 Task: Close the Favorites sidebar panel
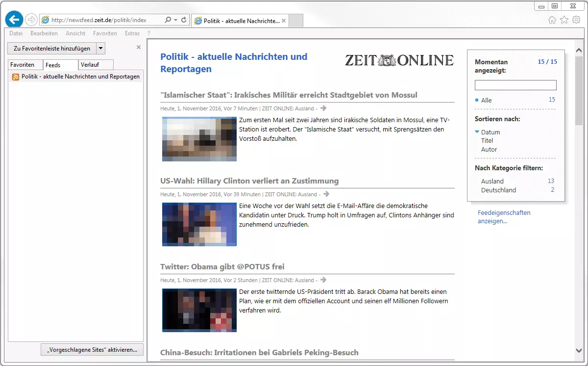click(x=139, y=47)
